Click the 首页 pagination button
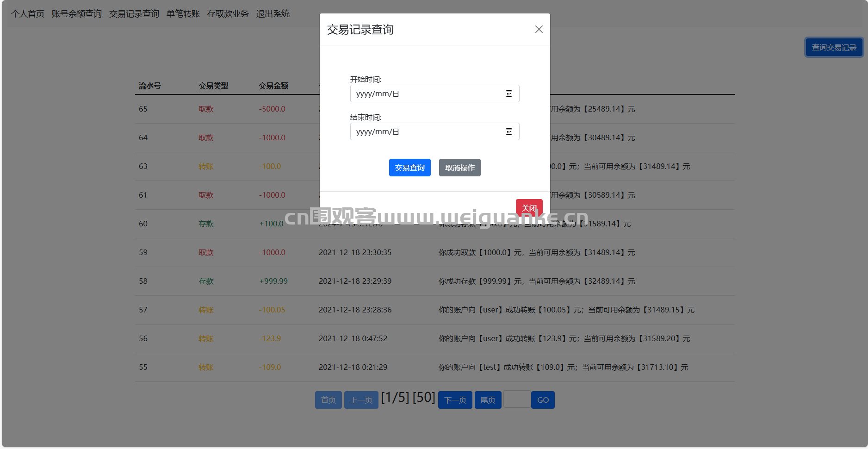Screen dimensions: 868x449 pos(328,400)
